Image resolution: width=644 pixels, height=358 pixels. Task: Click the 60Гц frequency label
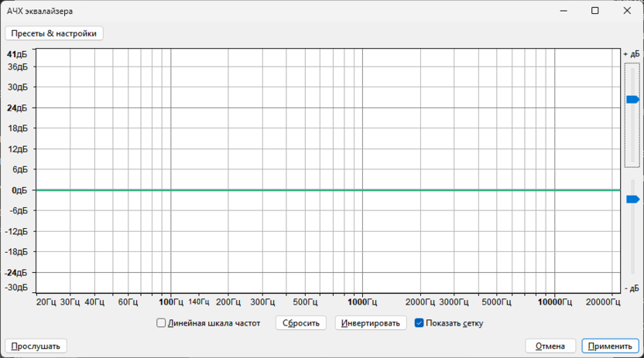(128, 302)
